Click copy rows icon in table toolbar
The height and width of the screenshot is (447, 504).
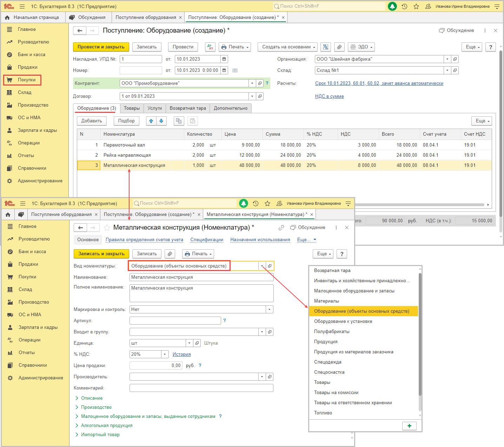[179, 121]
